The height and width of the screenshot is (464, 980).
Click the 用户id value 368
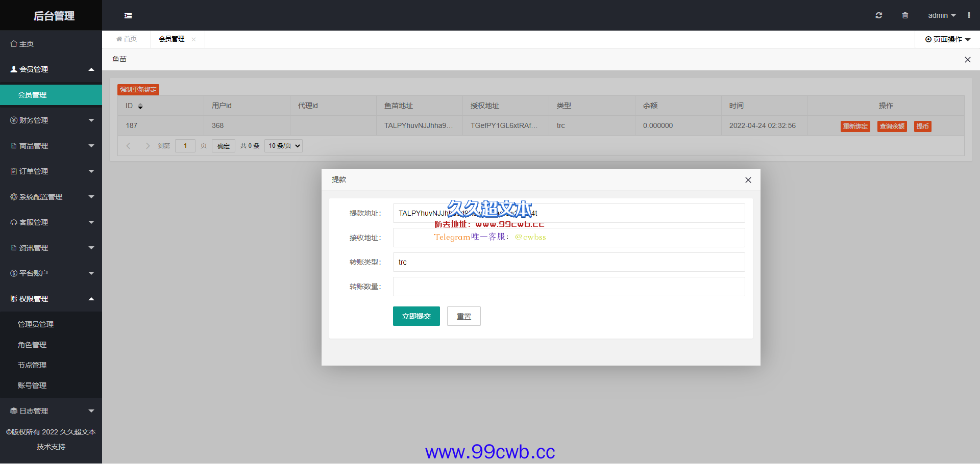[x=218, y=125]
